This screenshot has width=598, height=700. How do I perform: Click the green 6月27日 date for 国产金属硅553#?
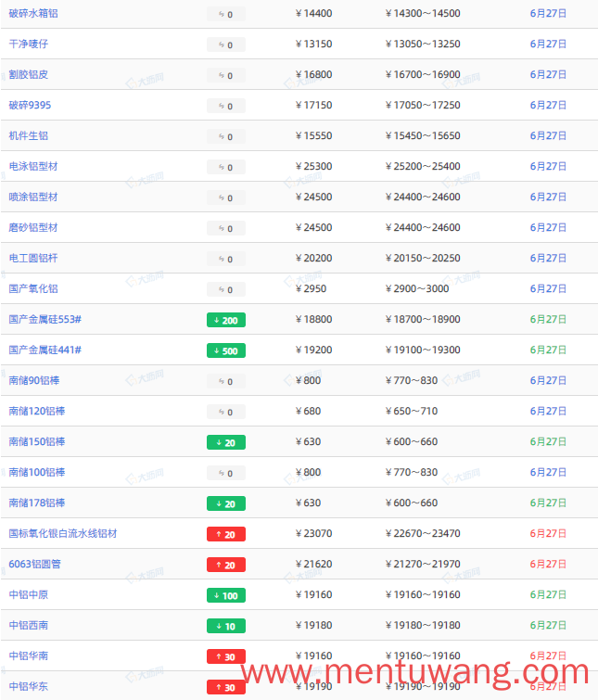pyautogui.click(x=548, y=319)
